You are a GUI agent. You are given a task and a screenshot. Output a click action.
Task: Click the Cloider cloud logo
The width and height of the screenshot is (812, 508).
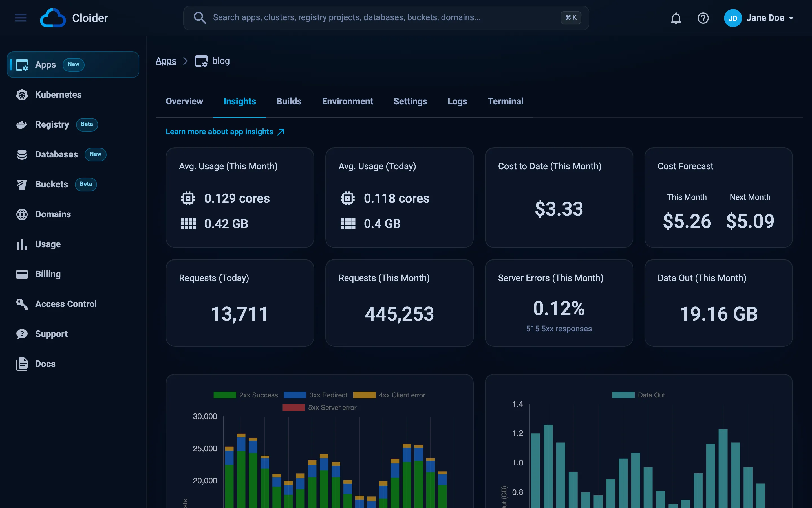tap(53, 18)
